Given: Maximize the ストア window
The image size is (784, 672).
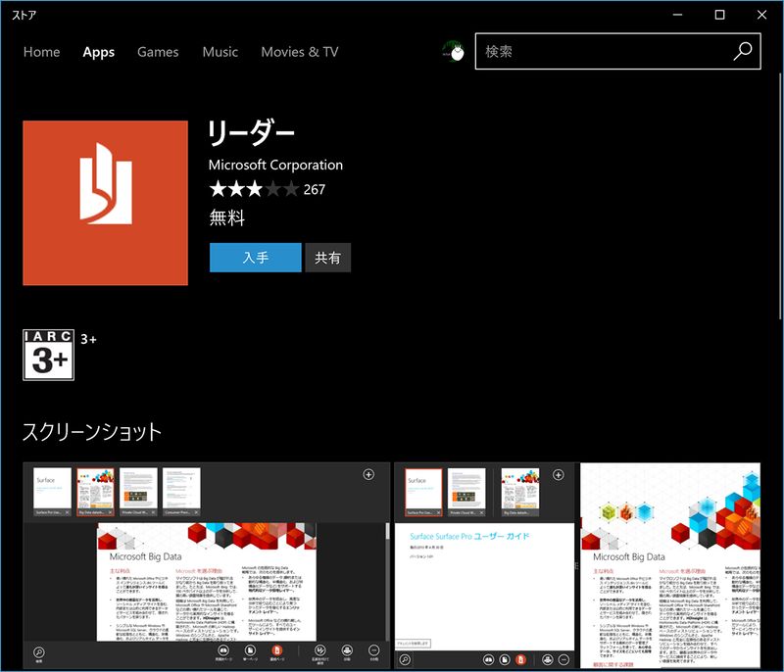Looking at the screenshot, I should click(719, 15).
